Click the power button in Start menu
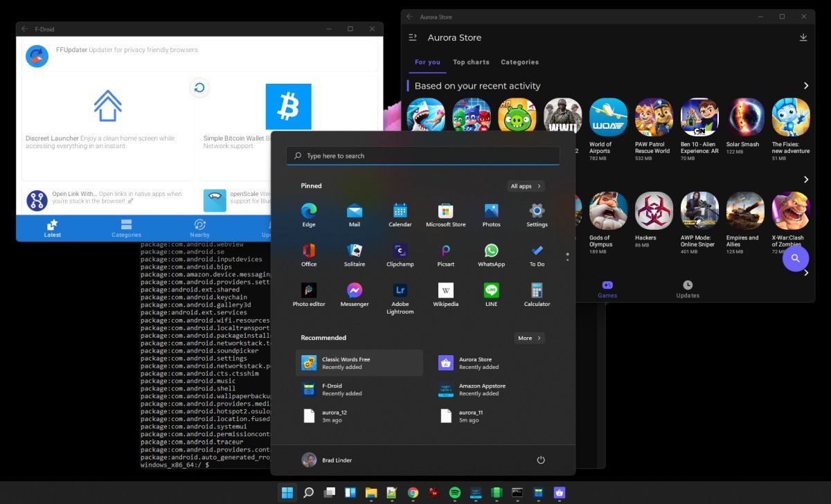 coord(541,460)
